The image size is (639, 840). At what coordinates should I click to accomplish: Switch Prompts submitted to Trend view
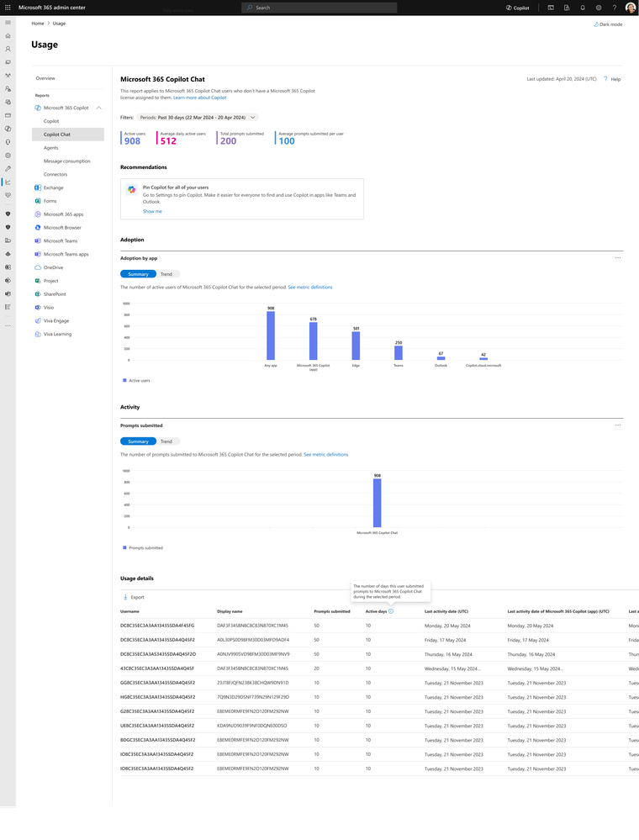pyautogui.click(x=166, y=441)
